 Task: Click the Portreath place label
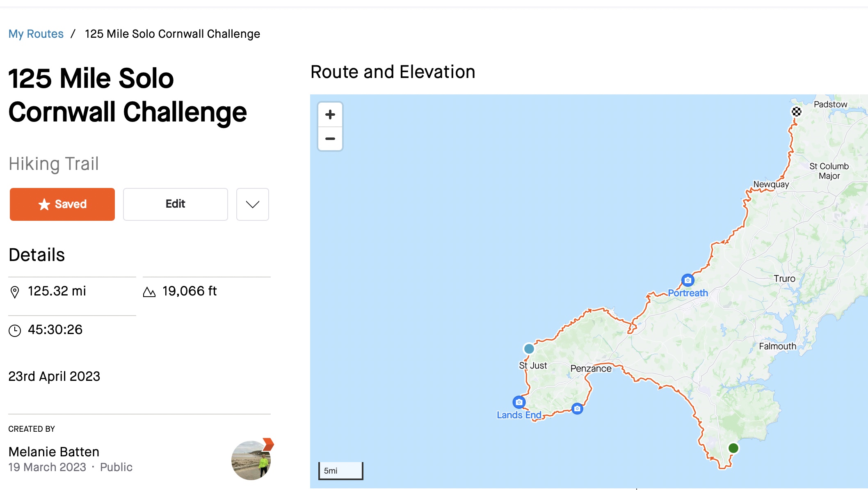click(688, 293)
